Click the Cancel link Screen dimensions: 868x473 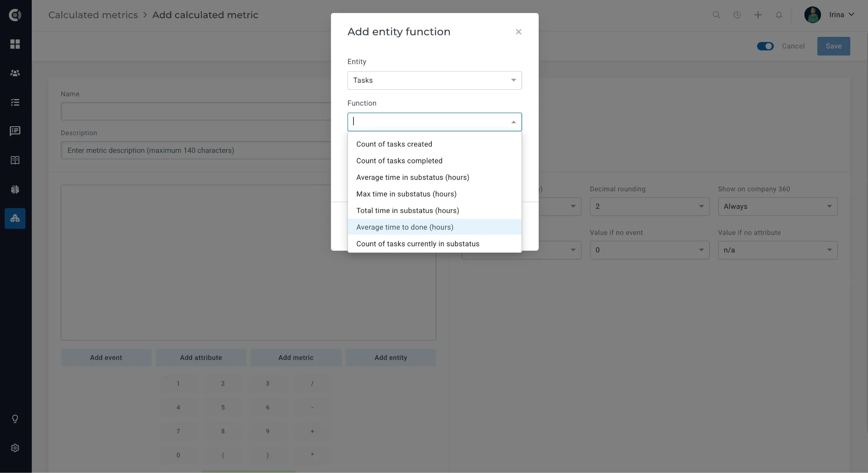pyautogui.click(x=793, y=46)
